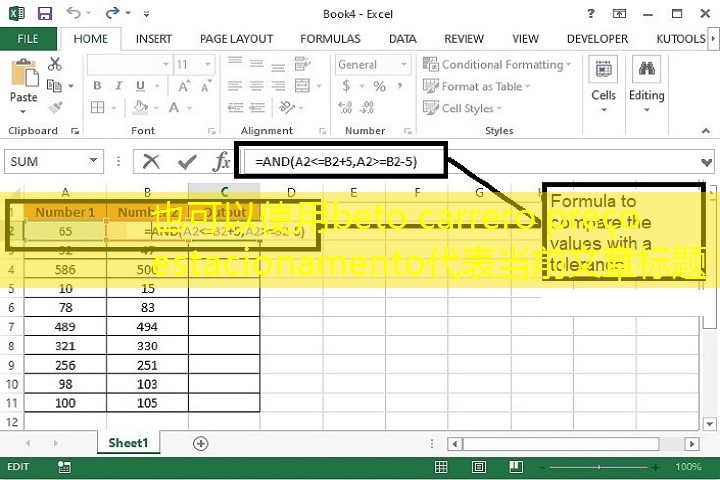The image size is (720, 480).
Task: Click the Paste clipboard icon
Action: [x=23, y=80]
